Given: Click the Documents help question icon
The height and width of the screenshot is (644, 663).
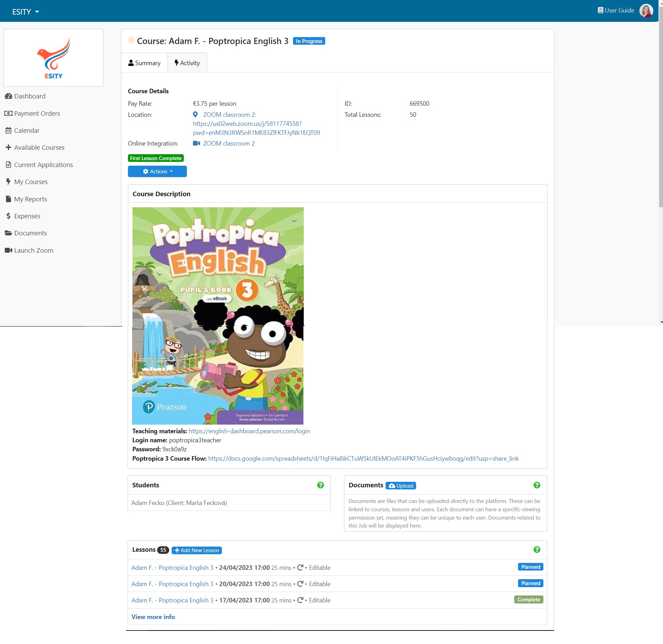Looking at the screenshot, I should point(537,485).
